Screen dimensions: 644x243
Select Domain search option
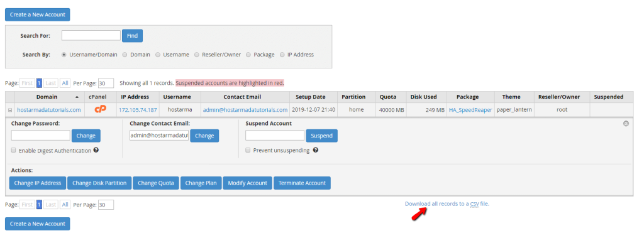click(x=125, y=55)
